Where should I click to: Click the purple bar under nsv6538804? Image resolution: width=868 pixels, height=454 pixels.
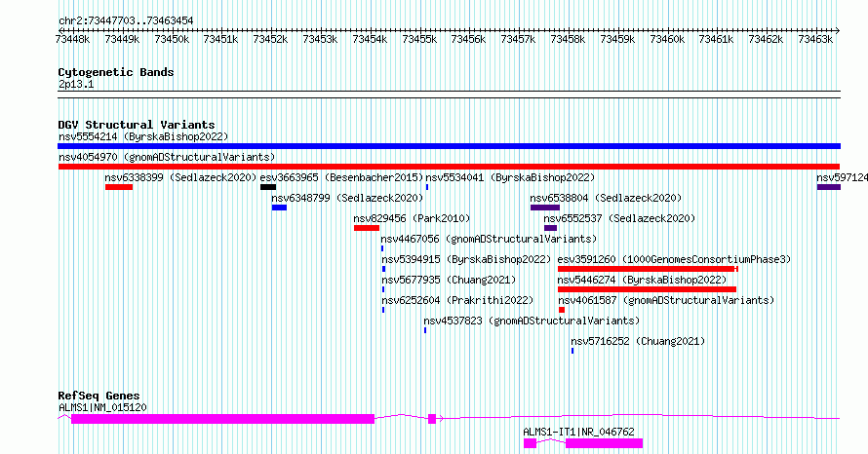pyautogui.click(x=545, y=208)
